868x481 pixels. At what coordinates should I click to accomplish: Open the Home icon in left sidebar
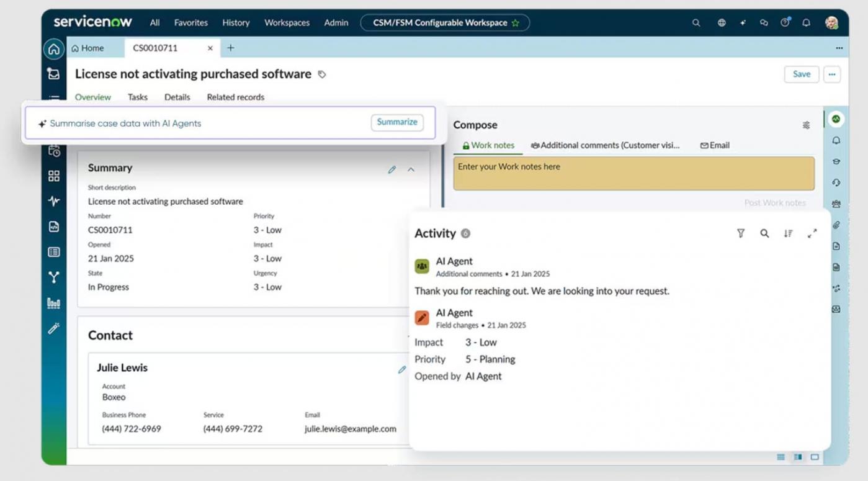(54, 49)
